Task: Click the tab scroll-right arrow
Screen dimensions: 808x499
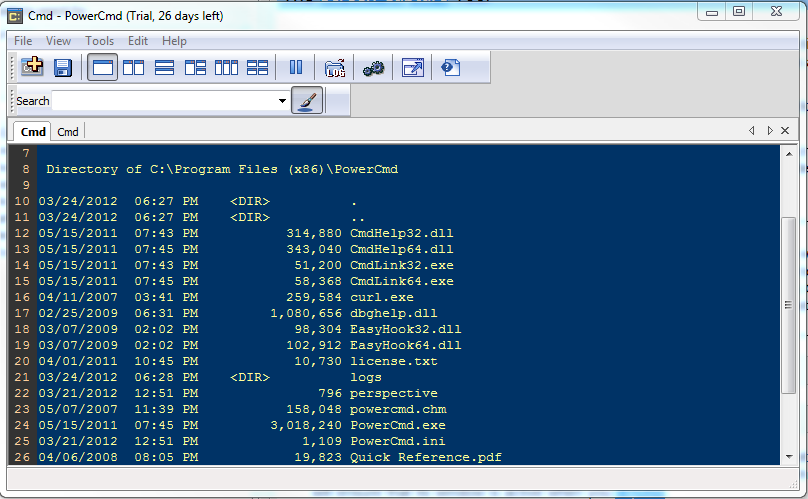Action: click(x=770, y=130)
